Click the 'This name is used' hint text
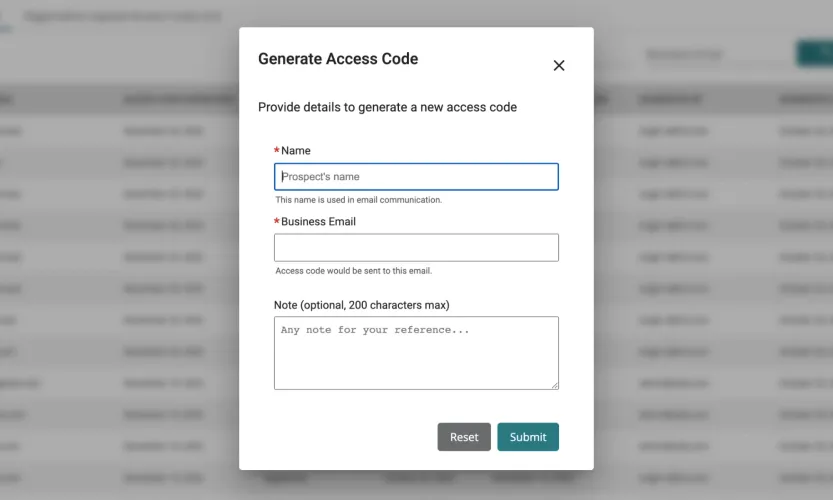Screen dimensions: 833x500 (358, 200)
